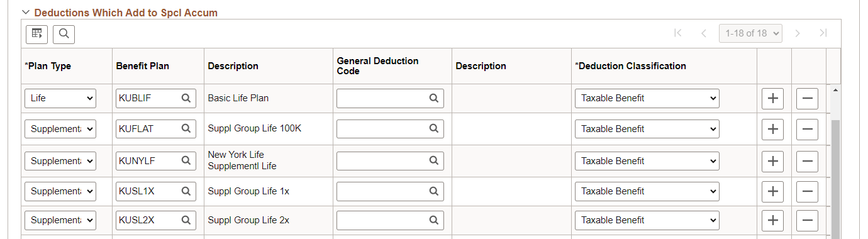Open Plan Type dropdown for KUSL2X row

(60, 220)
